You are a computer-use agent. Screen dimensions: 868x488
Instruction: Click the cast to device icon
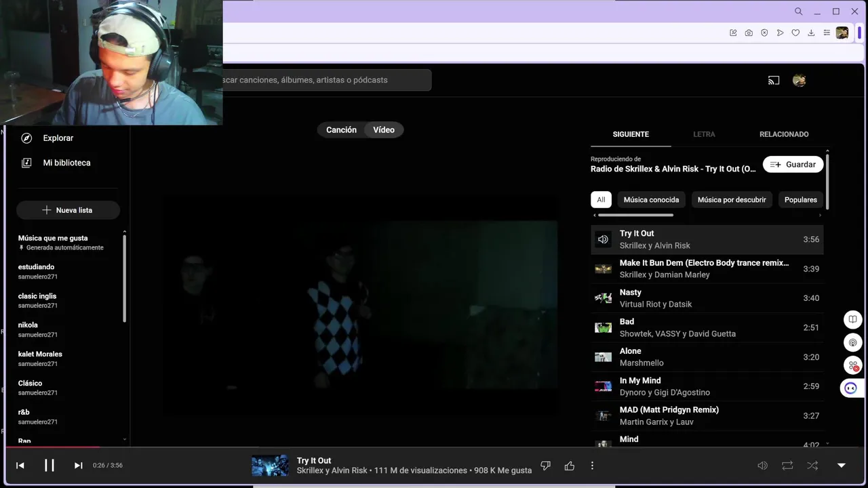[774, 80]
